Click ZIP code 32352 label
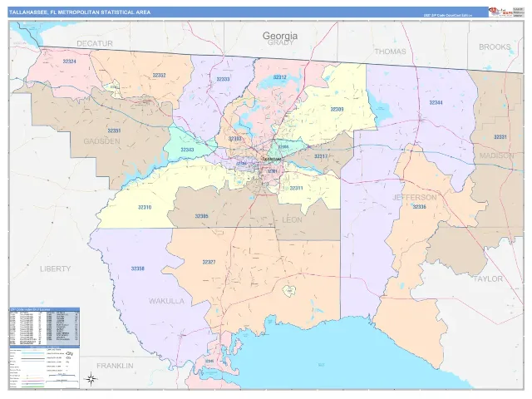Image resolution: width=532 pixels, height=399 pixels. 159,76
